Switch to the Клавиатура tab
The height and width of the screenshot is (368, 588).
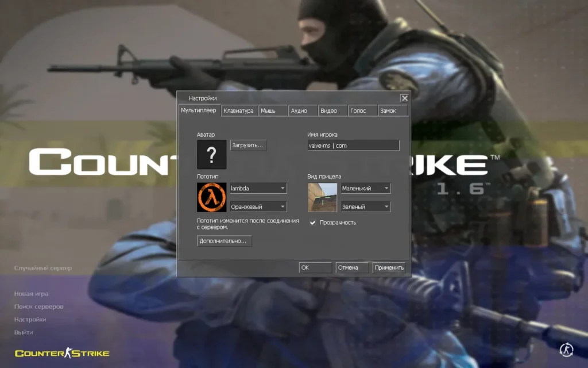click(238, 110)
